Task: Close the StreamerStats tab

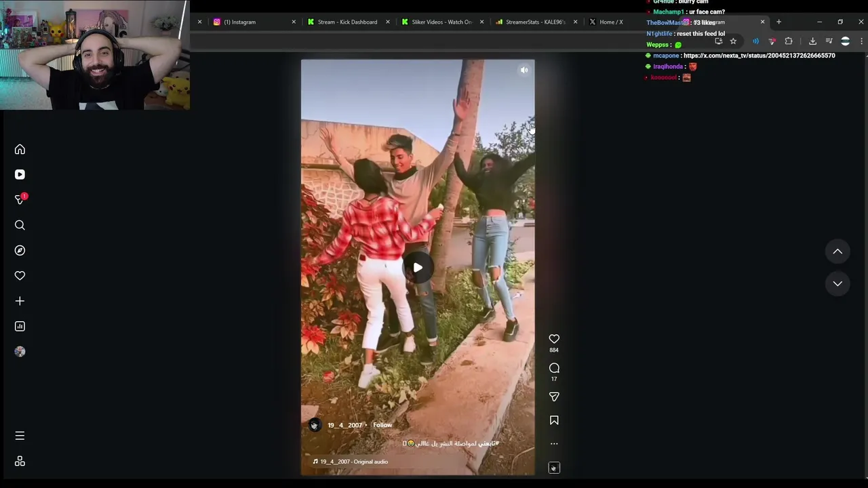Action: coord(575,22)
